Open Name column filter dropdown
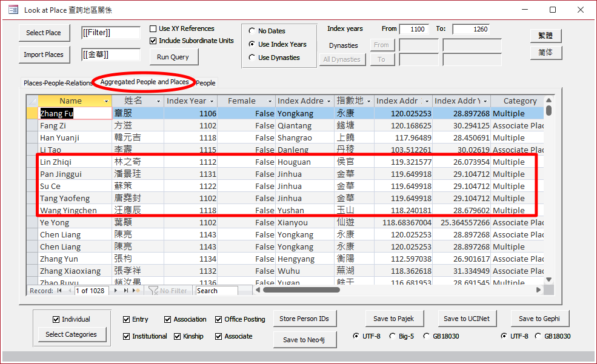The width and height of the screenshot is (597, 364). click(107, 101)
